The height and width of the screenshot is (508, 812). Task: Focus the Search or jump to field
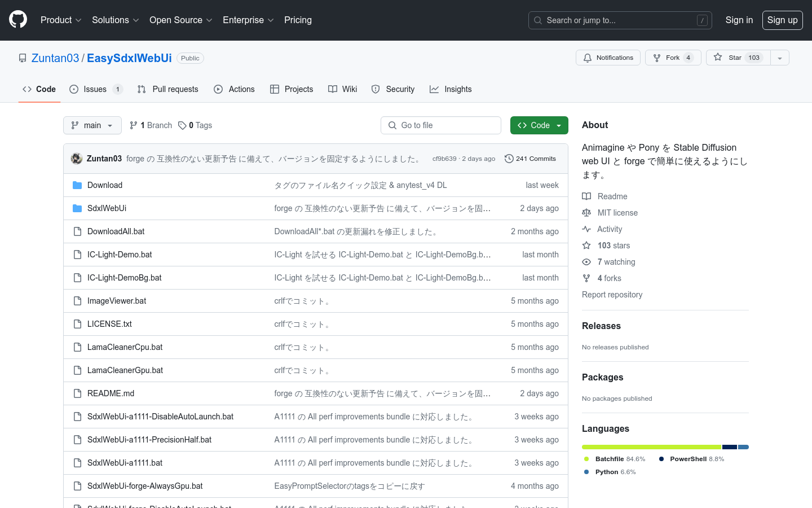620,20
